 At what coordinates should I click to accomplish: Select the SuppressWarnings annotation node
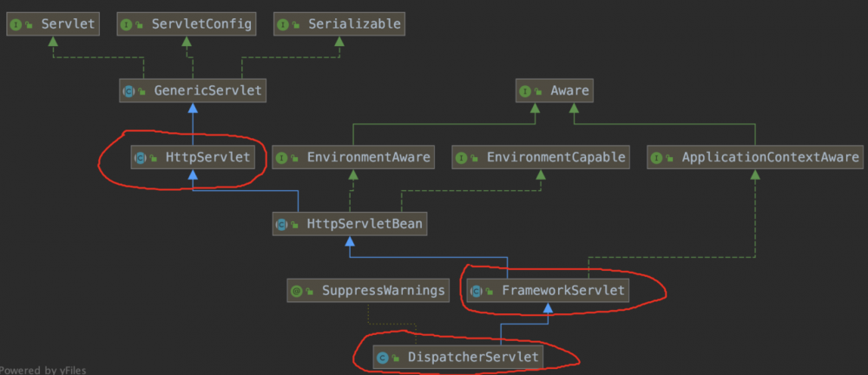coord(368,290)
